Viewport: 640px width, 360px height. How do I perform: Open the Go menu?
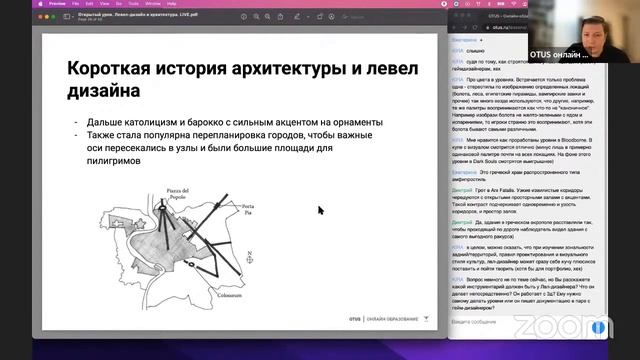point(119,4)
